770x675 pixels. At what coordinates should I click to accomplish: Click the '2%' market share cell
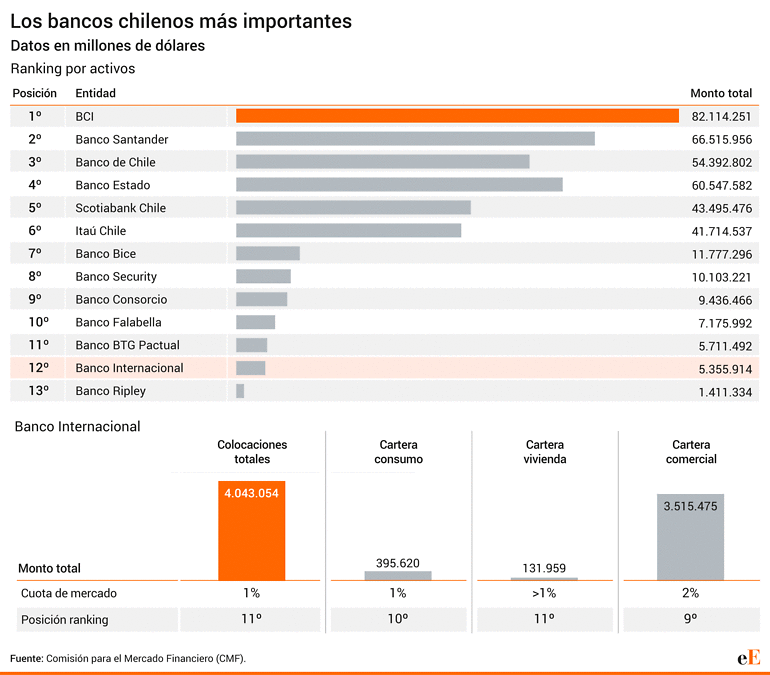point(690,593)
